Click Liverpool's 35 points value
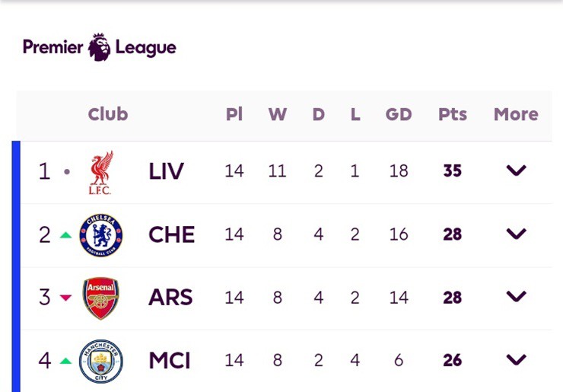Image resolution: width=563 pixels, height=392 pixels. 453,171
